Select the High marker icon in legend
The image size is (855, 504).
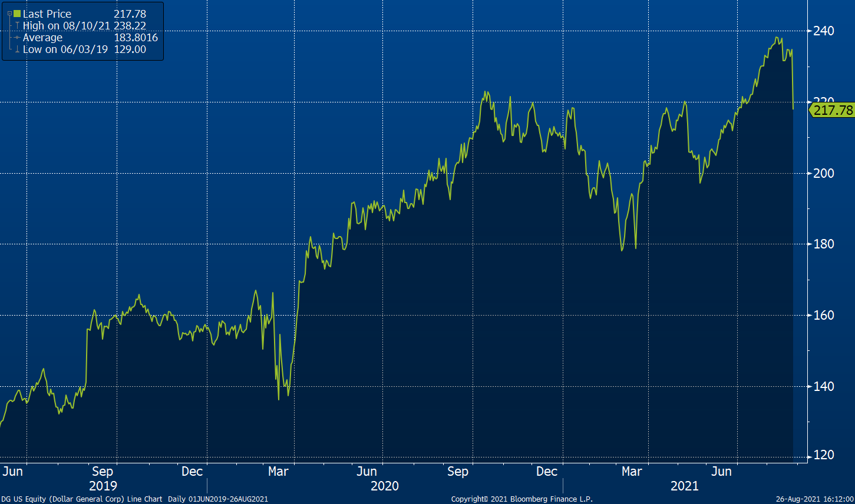pyautogui.click(x=18, y=25)
